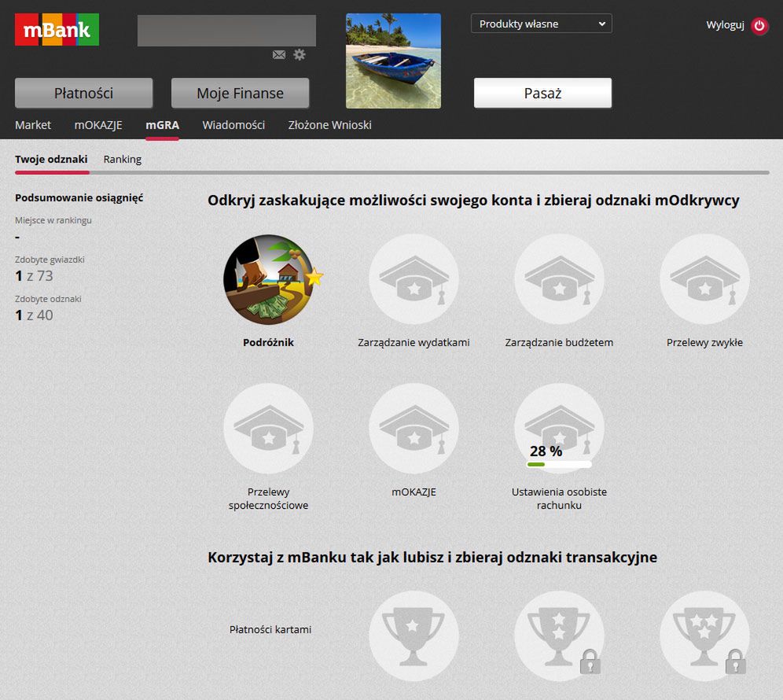Click the 28 % progress bar
The width and height of the screenshot is (783, 700).
click(559, 464)
